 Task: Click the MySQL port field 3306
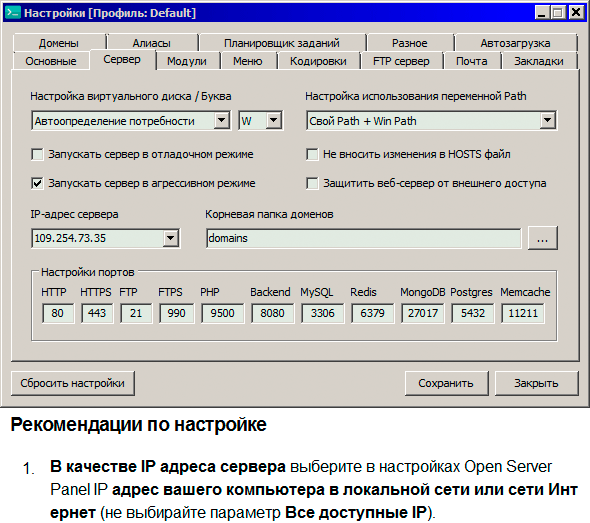322,313
